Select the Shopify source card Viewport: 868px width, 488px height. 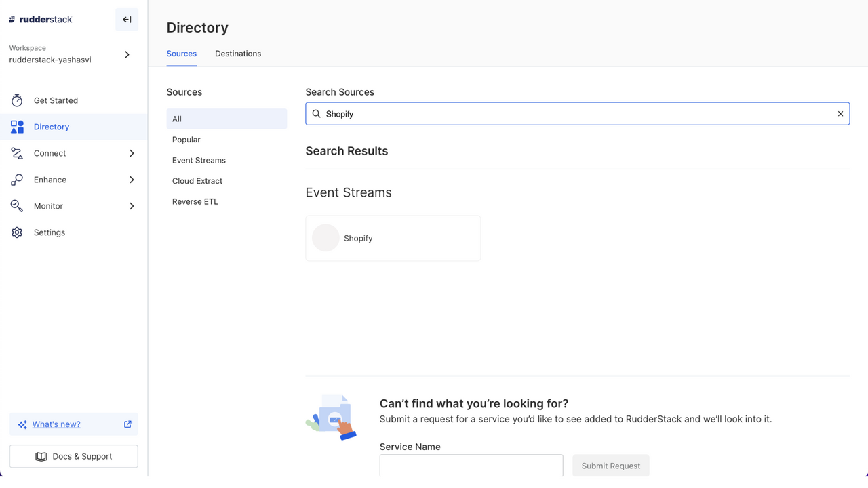(x=393, y=238)
